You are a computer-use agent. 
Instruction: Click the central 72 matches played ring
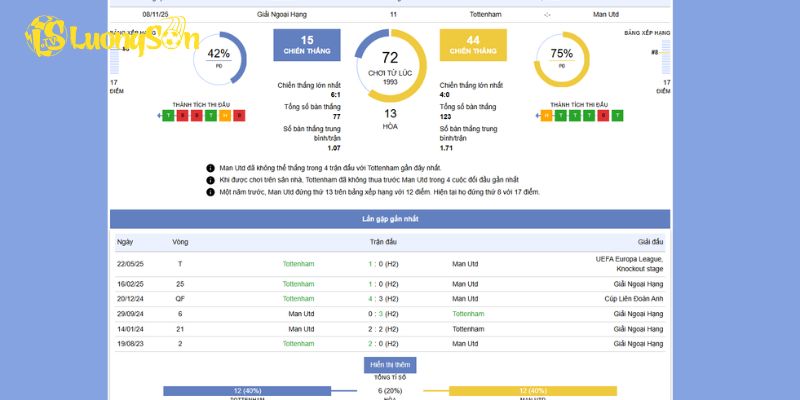pos(390,65)
